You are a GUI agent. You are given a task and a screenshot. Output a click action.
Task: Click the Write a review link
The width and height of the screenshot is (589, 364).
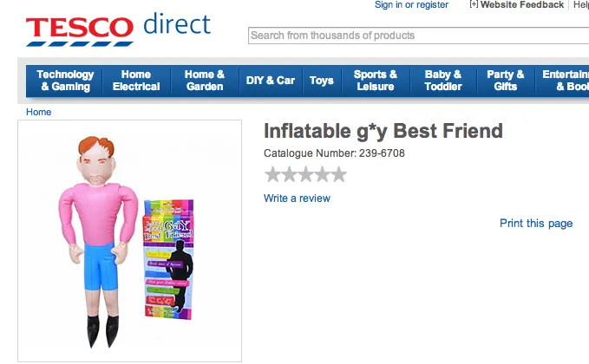click(x=297, y=198)
